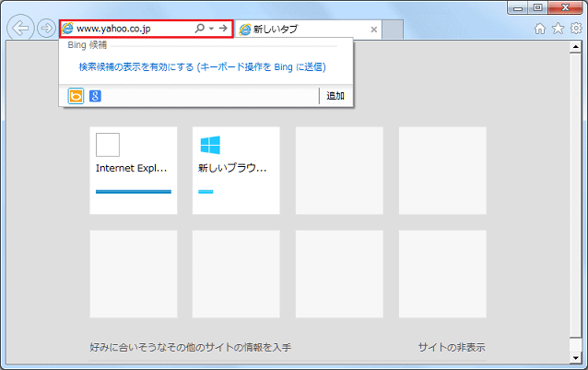This screenshot has height=370, width=588.
Task: Maximize the Internet Explorer window
Action: (x=537, y=7)
